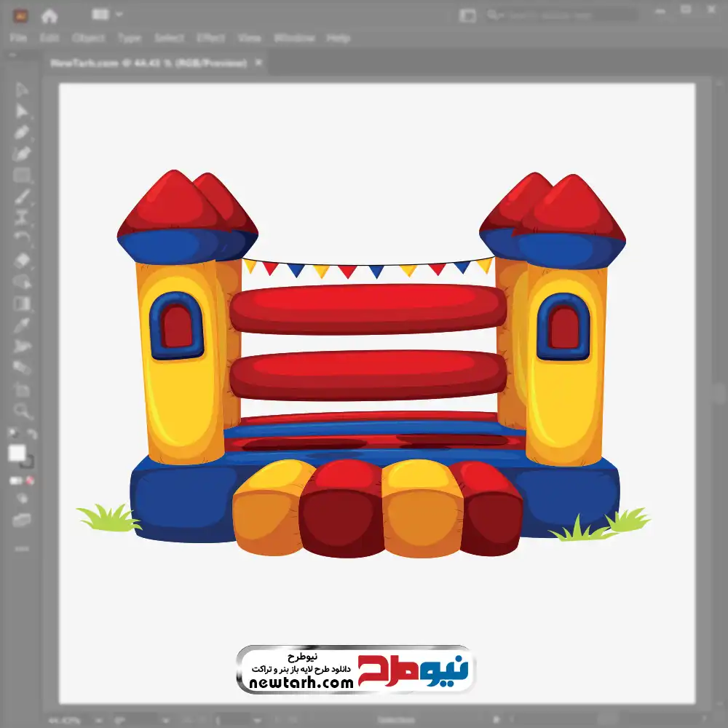728x728 pixels.
Task: Click the white Fill color swatch
Action: click(x=17, y=454)
